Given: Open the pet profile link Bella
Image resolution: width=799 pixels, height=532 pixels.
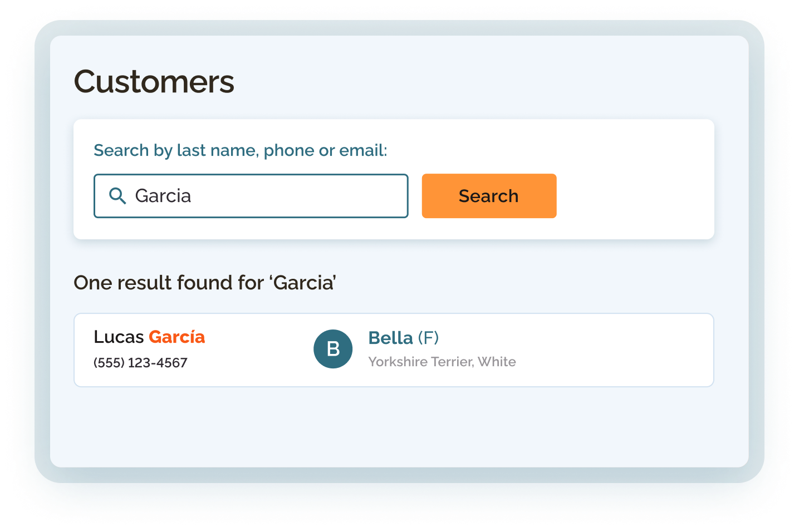Looking at the screenshot, I should 391,338.
